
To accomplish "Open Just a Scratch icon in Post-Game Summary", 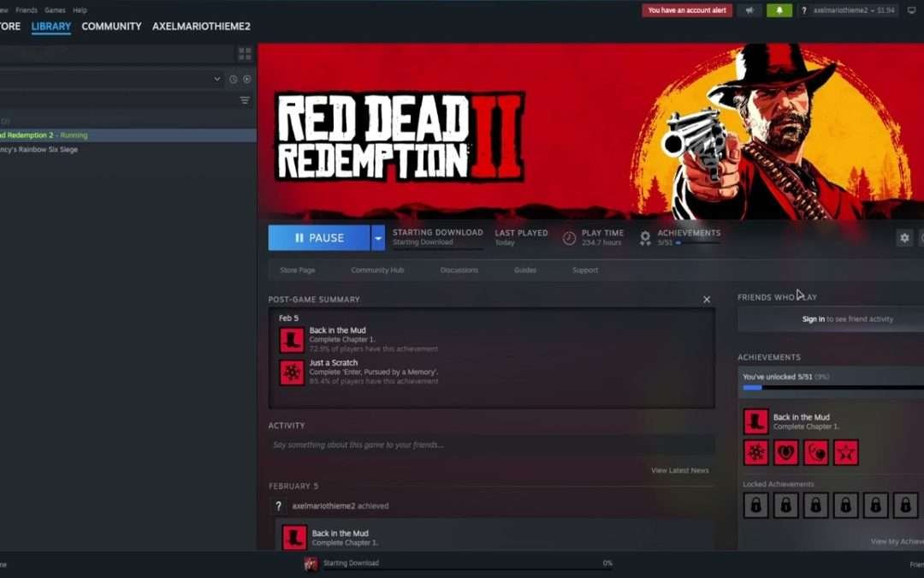I will [292, 372].
